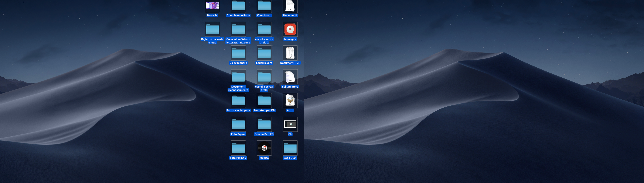
Task: Select the Musica vinyl record icon
Action: click(x=264, y=148)
